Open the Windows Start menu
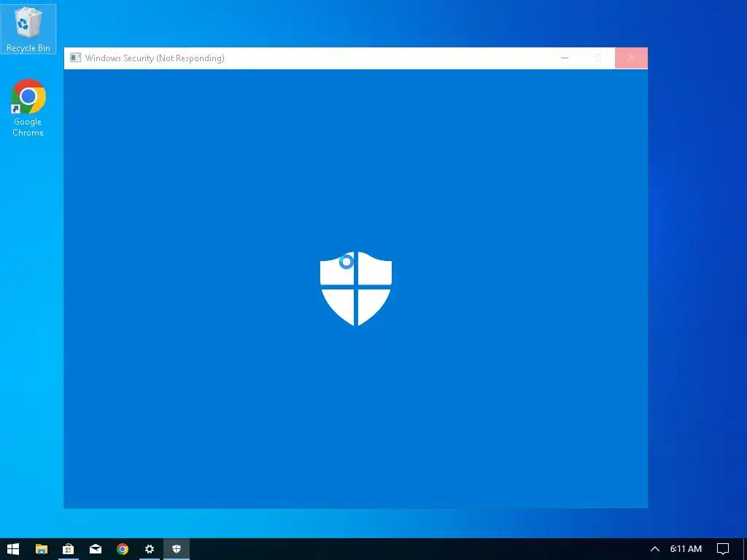Viewport: 747px width, 560px height. (x=13, y=549)
